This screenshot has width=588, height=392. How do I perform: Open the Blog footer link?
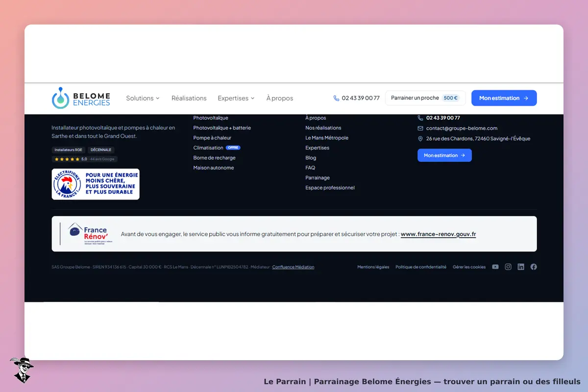click(311, 158)
